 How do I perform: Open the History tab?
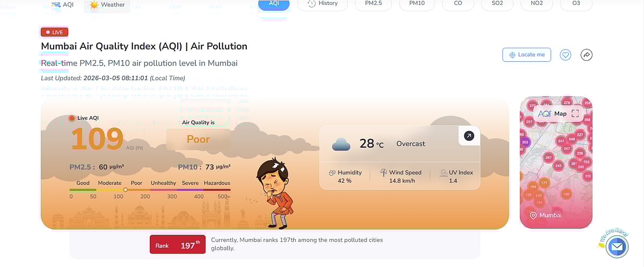pos(323,4)
